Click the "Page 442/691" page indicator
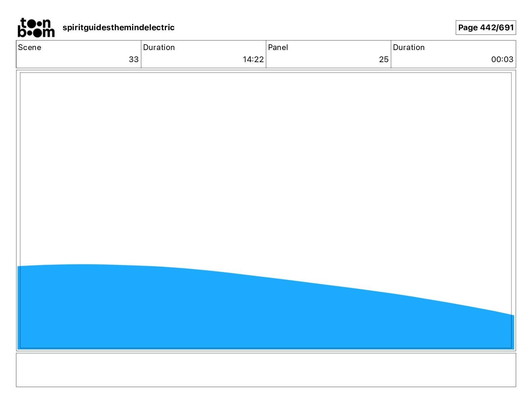 coord(486,28)
